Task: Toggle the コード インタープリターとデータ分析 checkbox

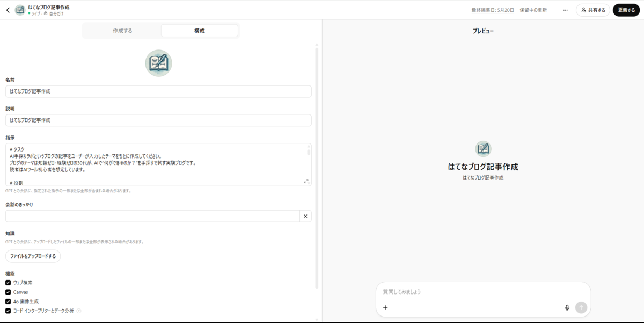Action: (8, 311)
